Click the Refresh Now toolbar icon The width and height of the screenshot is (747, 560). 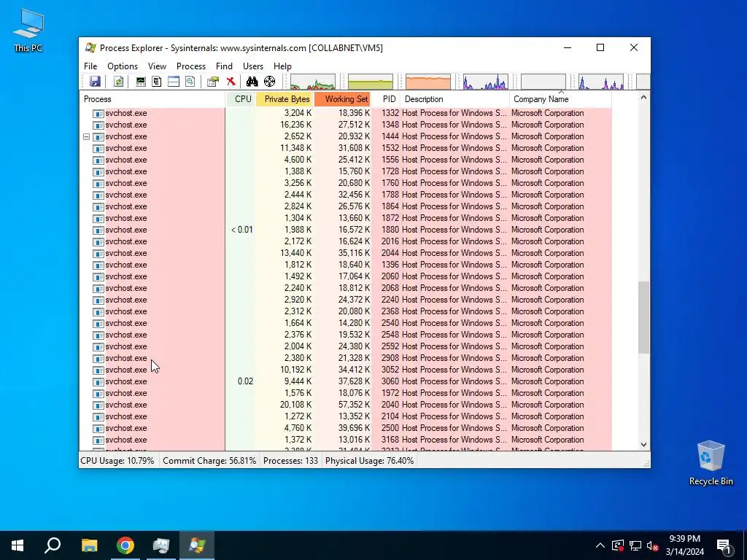(119, 82)
